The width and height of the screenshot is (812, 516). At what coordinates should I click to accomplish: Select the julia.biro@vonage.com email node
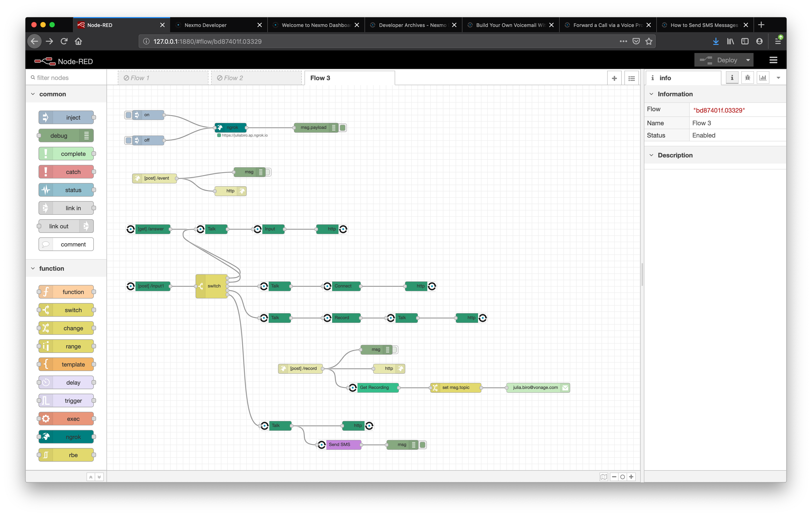538,388
